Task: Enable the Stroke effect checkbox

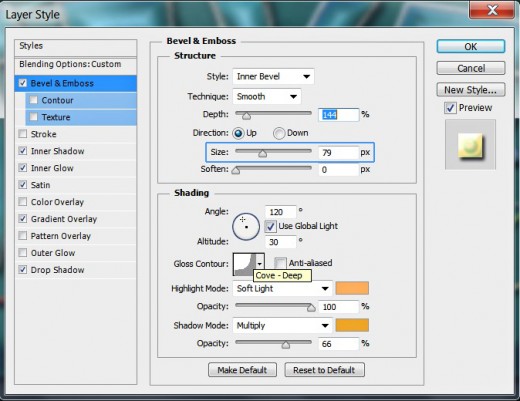Action: coord(23,134)
